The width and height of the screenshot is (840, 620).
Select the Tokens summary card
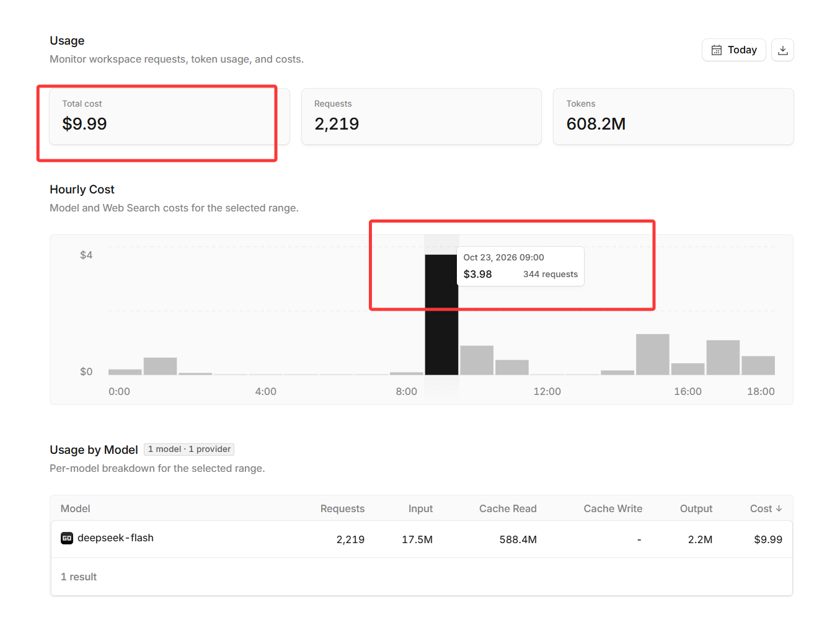(x=673, y=117)
